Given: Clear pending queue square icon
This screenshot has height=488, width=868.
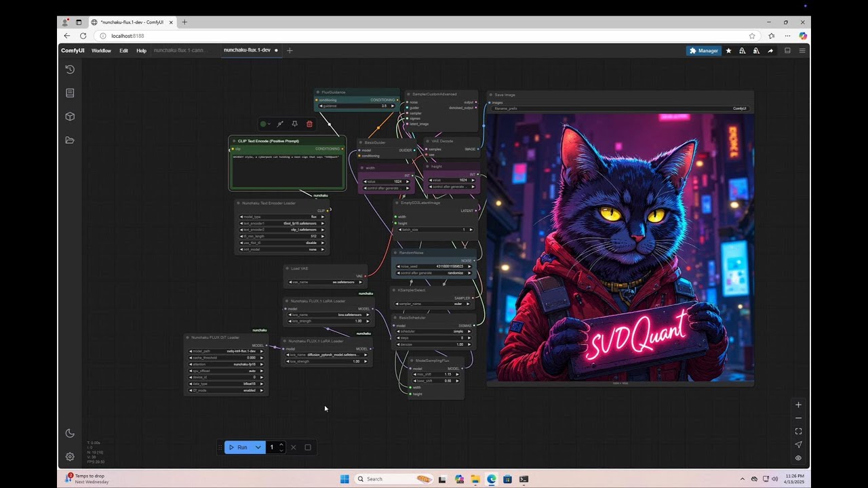Looking at the screenshot, I should tap(308, 447).
